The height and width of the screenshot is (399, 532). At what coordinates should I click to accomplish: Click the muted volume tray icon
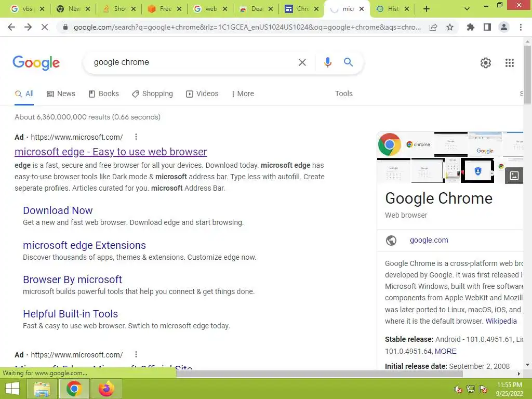tap(458, 389)
